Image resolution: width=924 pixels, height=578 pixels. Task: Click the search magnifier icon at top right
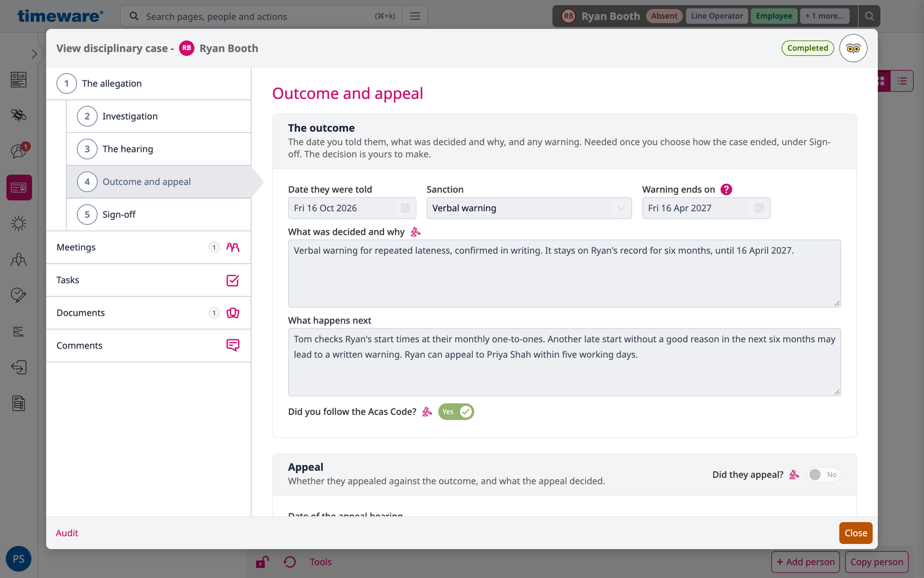pyautogui.click(x=869, y=16)
